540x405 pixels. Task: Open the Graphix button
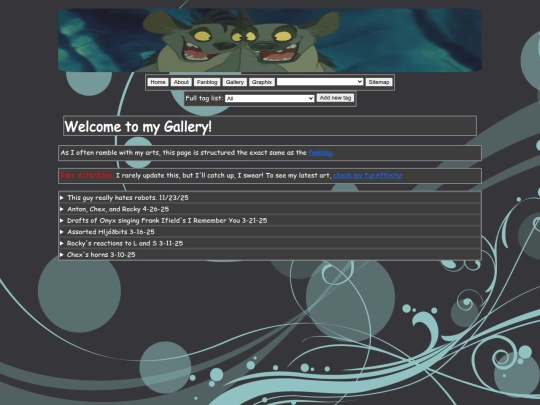click(262, 82)
